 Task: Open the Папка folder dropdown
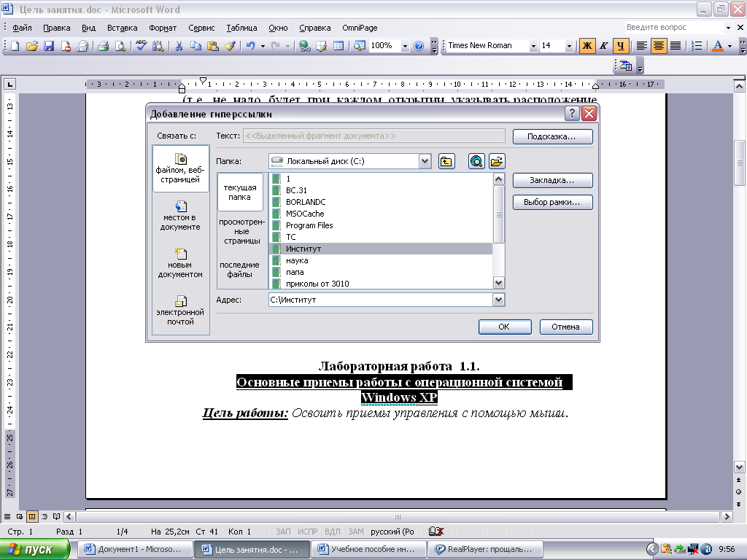425,161
